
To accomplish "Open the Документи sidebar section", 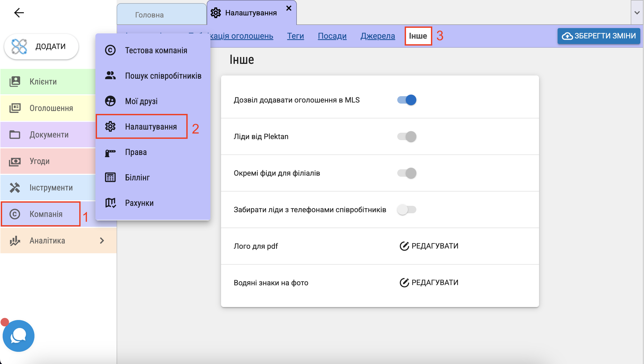I will (48, 135).
